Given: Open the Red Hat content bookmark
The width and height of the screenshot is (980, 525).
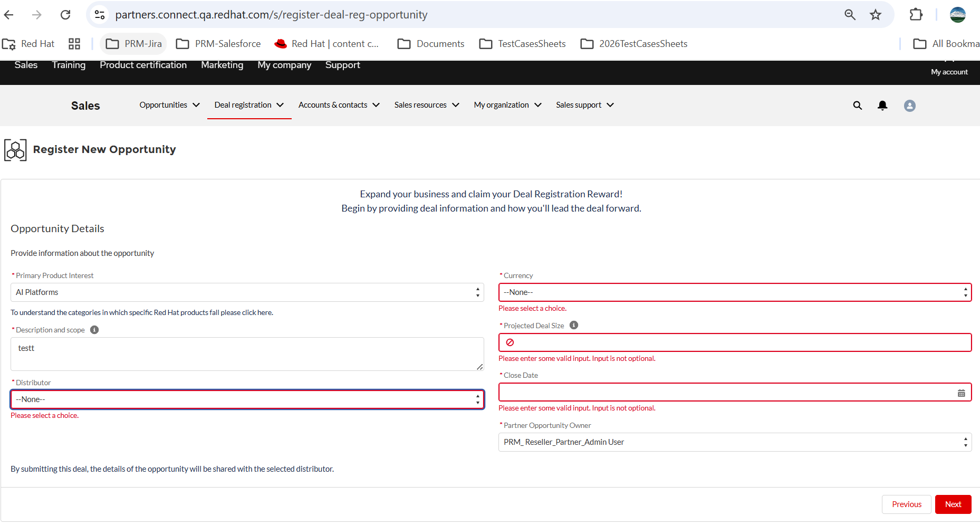Looking at the screenshot, I should pos(326,44).
